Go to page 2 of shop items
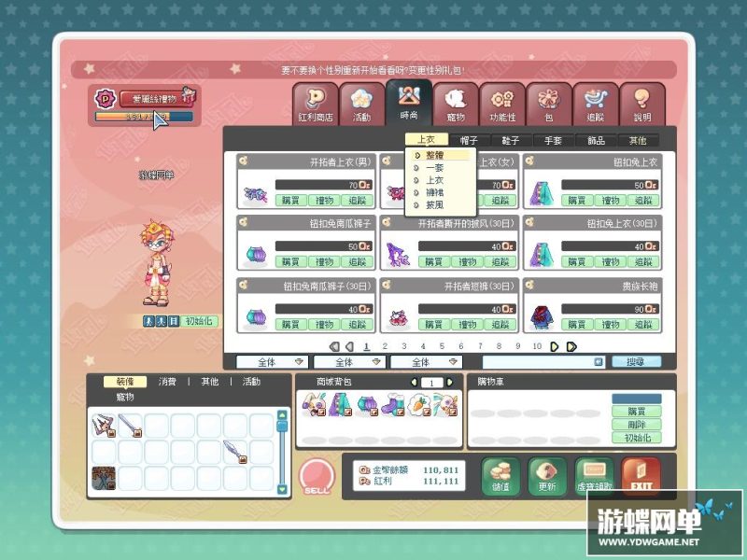 point(385,346)
